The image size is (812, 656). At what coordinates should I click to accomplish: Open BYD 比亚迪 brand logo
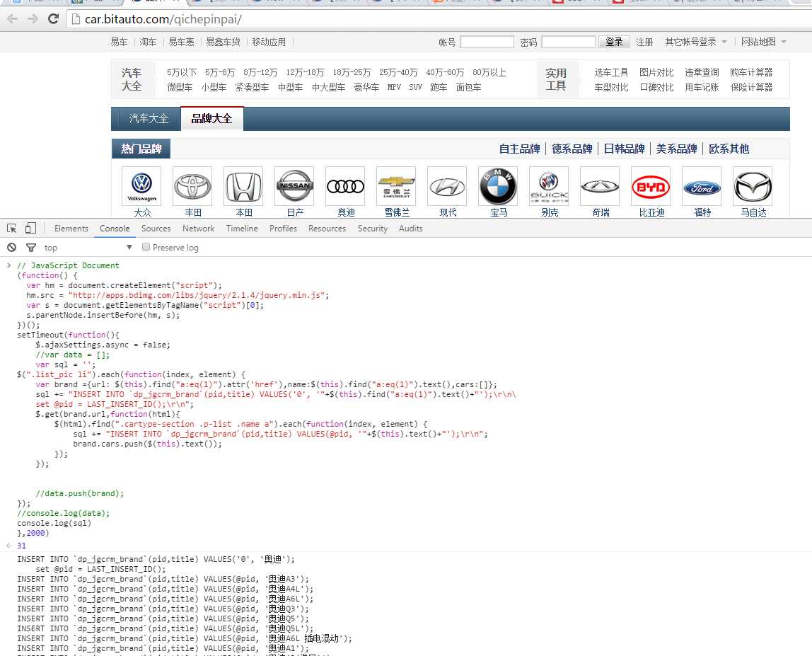tap(651, 186)
